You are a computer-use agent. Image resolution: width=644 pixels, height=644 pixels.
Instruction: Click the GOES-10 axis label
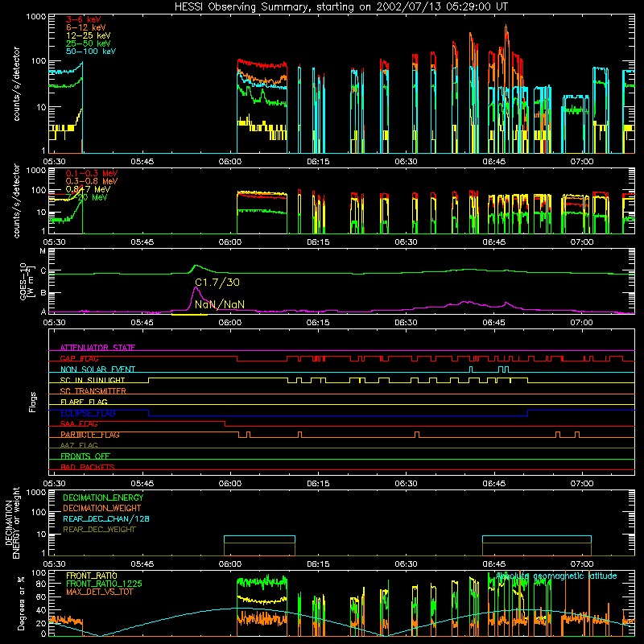pos(27,281)
